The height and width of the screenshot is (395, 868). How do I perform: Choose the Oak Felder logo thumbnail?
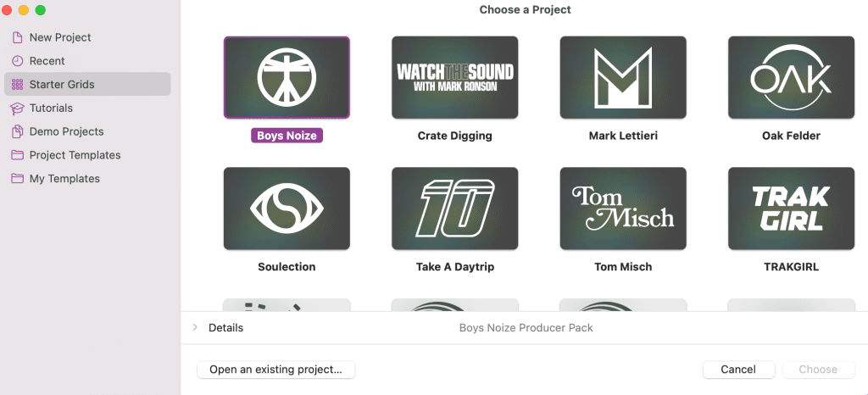tap(792, 77)
